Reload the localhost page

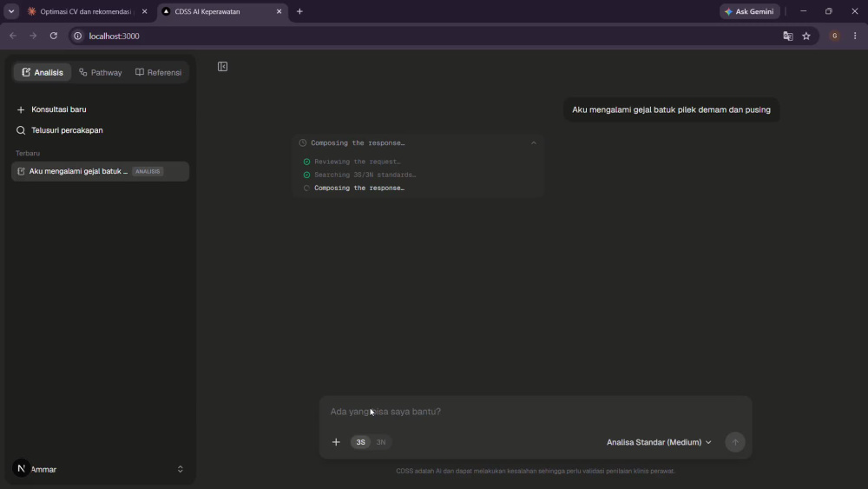point(54,36)
